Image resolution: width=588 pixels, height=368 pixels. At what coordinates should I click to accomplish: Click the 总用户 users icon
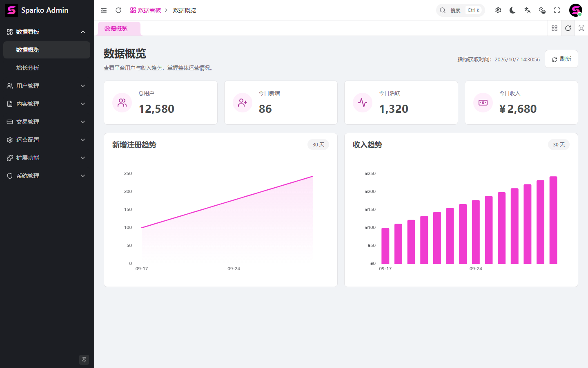(x=122, y=103)
